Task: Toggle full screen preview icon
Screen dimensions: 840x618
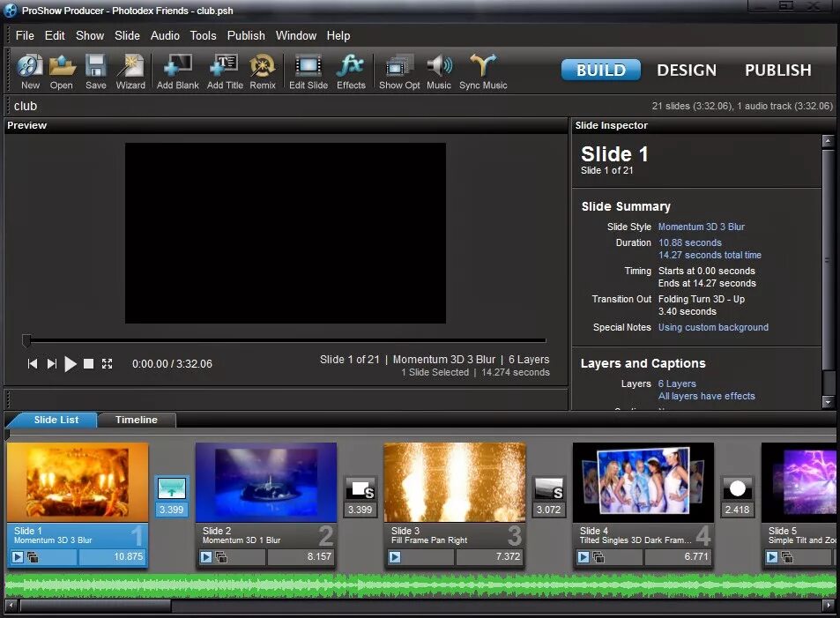Action: click(108, 364)
